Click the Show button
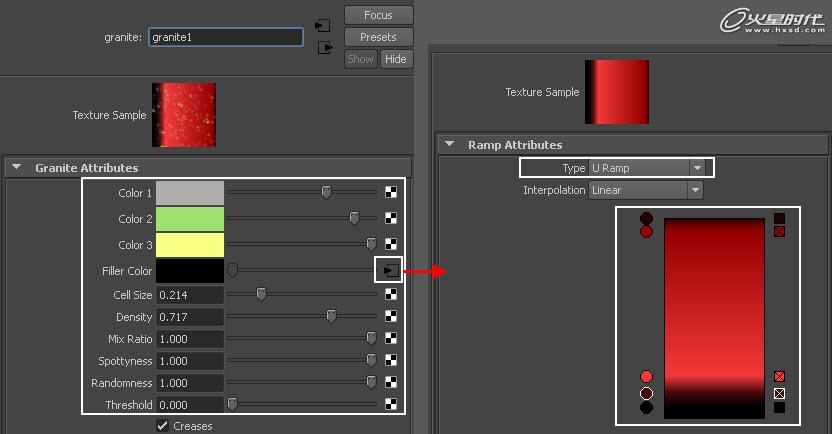The width and height of the screenshot is (832, 434). click(x=361, y=59)
